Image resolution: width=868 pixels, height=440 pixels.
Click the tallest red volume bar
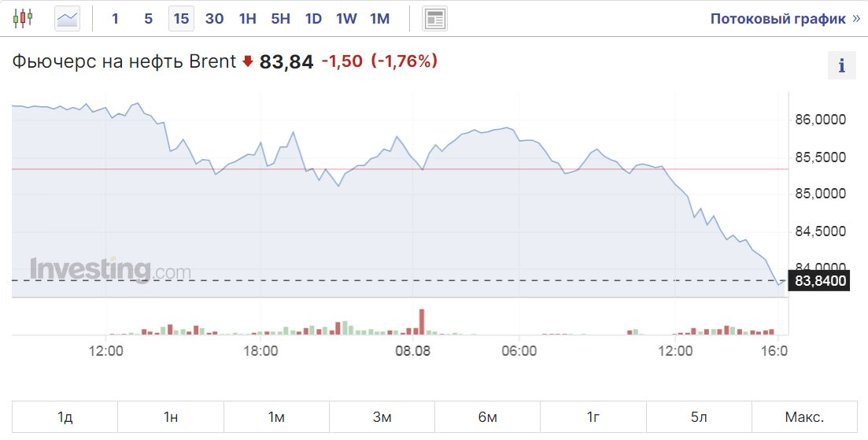point(422,322)
